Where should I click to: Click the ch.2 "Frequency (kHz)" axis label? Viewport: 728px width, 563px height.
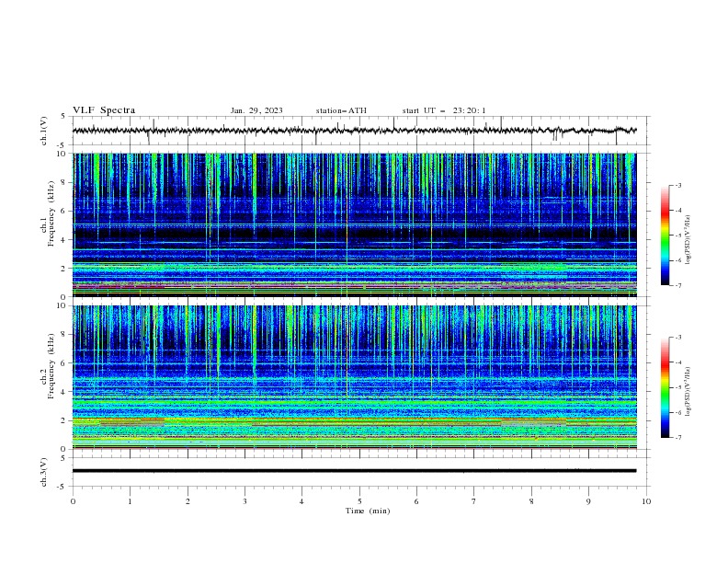[51, 366]
